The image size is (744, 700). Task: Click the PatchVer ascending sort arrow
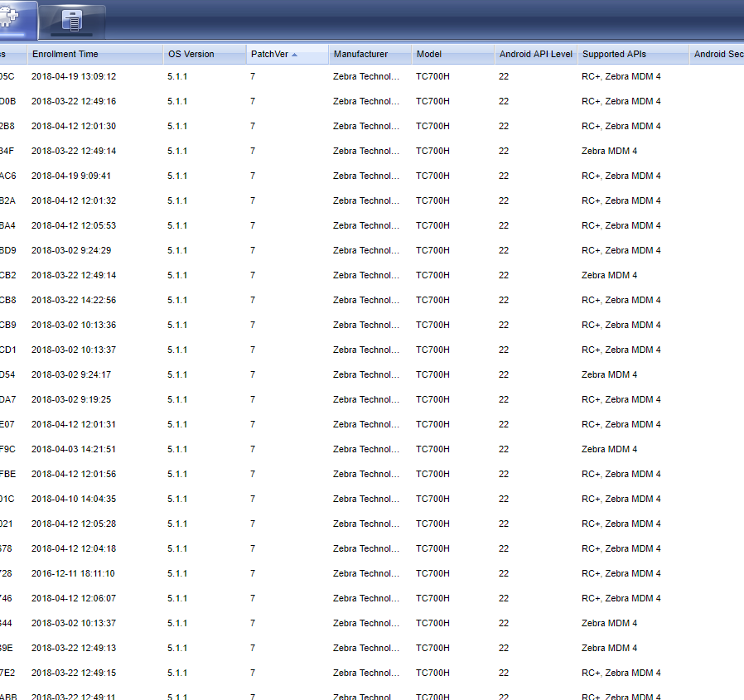294,55
